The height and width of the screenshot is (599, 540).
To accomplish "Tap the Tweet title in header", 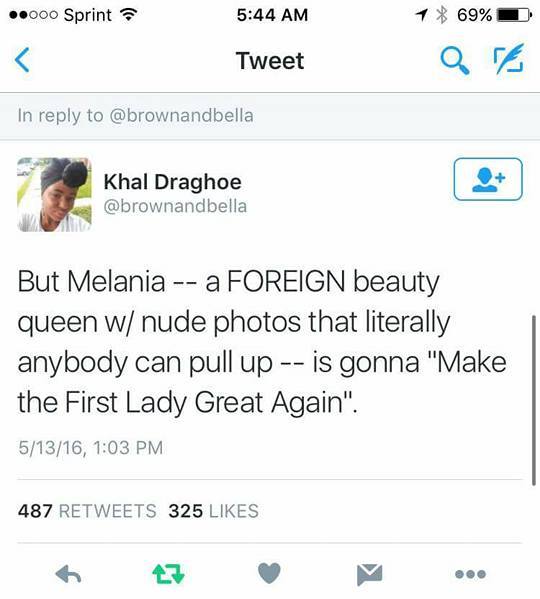I will [x=270, y=60].
